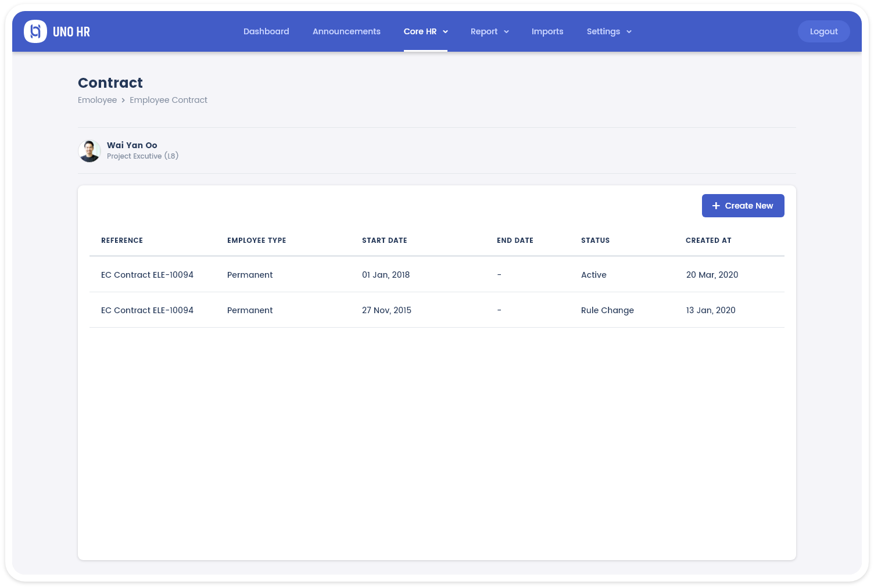This screenshot has width=874, height=588.
Task: Open the Imports menu item
Action: (x=547, y=31)
